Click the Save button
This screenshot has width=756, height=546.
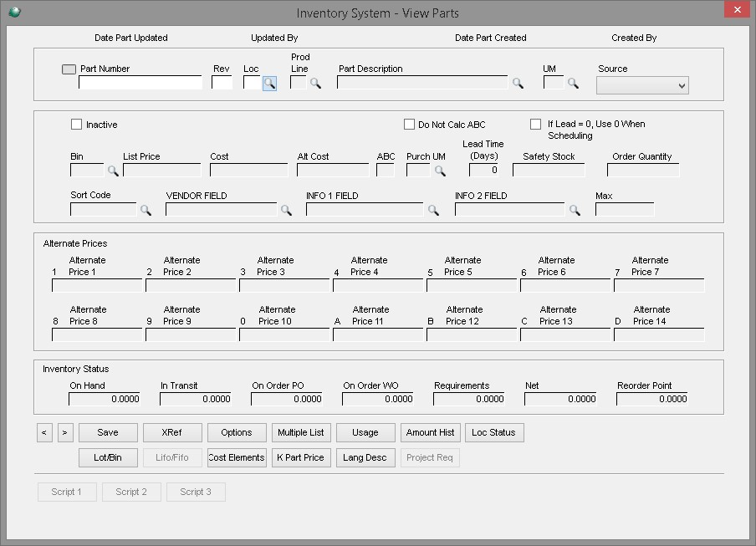(108, 433)
